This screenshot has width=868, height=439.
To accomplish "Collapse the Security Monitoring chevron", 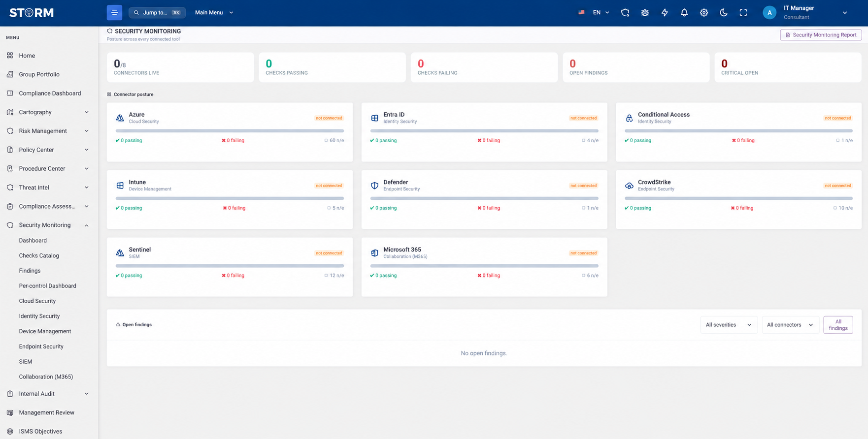I will pyautogui.click(x=87, y=225).
